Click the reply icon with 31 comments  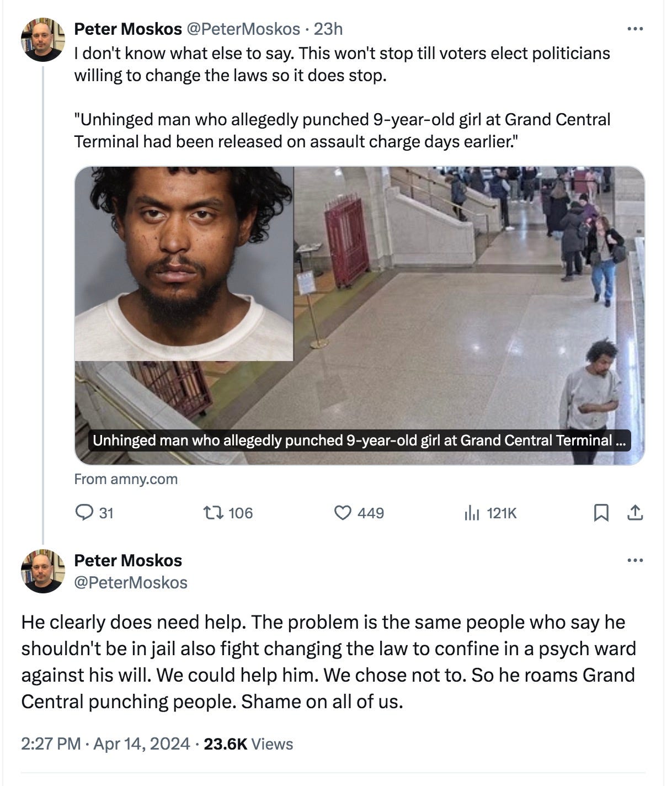[x=83, y=513]
